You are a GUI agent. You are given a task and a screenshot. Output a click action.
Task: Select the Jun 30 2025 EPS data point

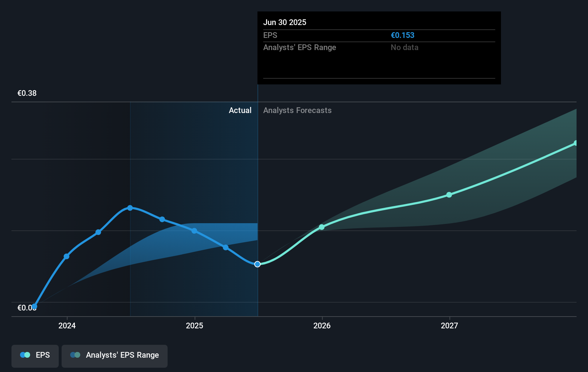pyautogui.click(x=257, y=264)
